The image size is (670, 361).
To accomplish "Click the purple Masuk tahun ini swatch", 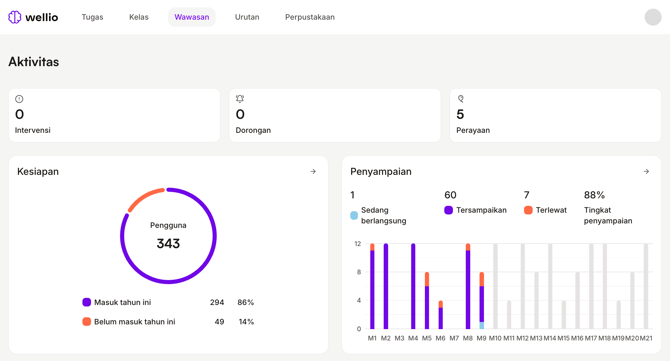I will 86,302.
